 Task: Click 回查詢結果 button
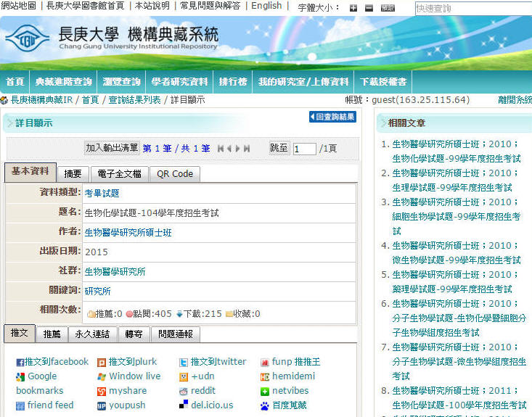332,117
